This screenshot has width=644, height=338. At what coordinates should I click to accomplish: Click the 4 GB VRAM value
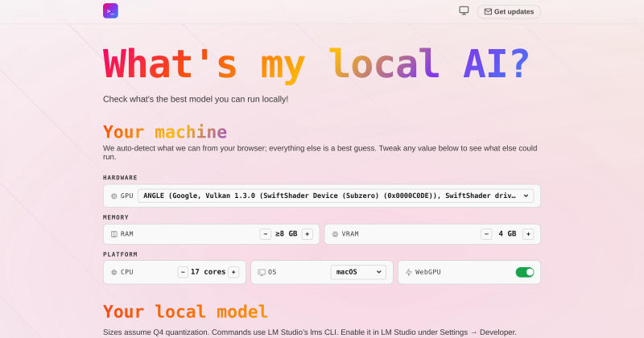[x=507, y=233]
